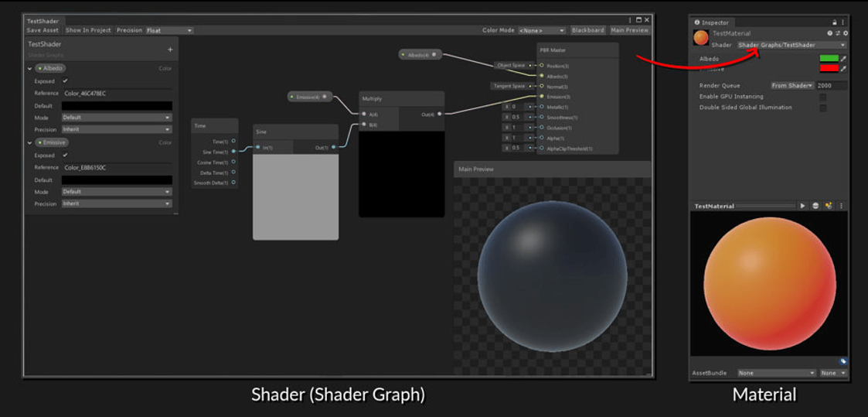
Task: Collapse the Albedo property section
Action: pyautogui.click(x=29, y=68)
